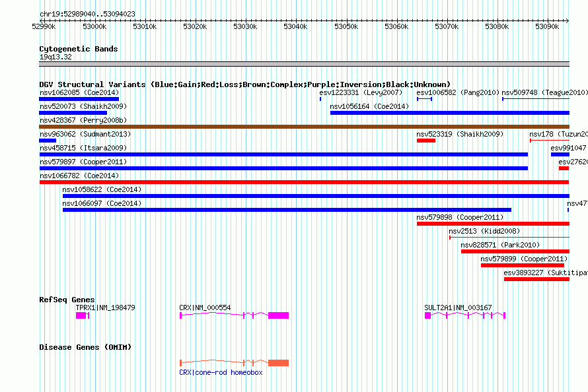Click the red nsv1066782 (Coe2014) loss bar
This screenshot has width=588, height=392.
[x=304, y=182]
